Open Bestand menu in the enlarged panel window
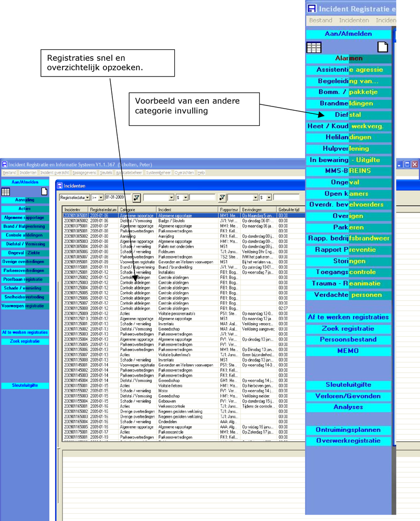 tap(321, 20)
